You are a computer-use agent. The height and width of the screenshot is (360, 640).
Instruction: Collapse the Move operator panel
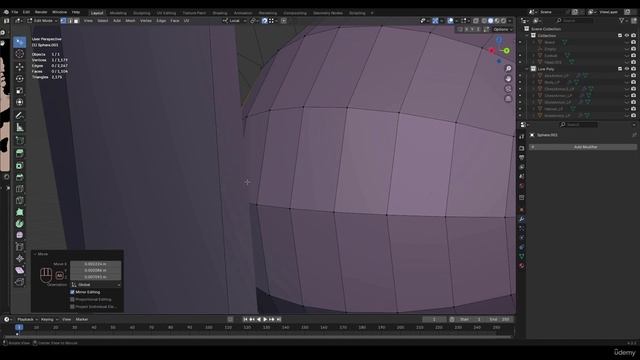click(35, 254)
